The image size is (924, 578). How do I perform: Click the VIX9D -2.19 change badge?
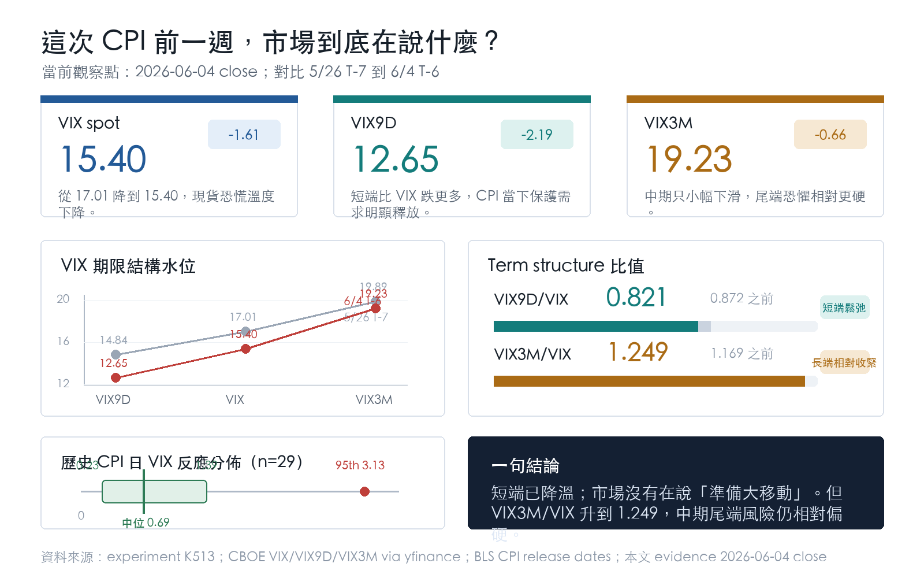(x=536, y=134)
